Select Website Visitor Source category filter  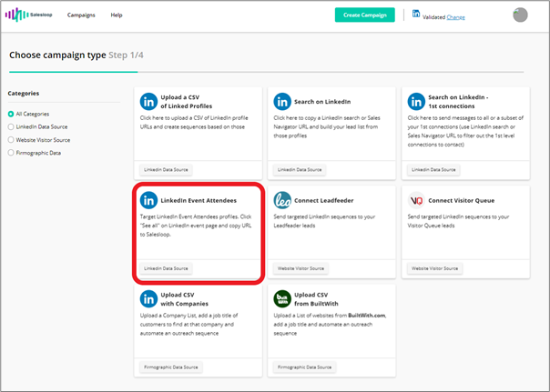coord(11,140)
